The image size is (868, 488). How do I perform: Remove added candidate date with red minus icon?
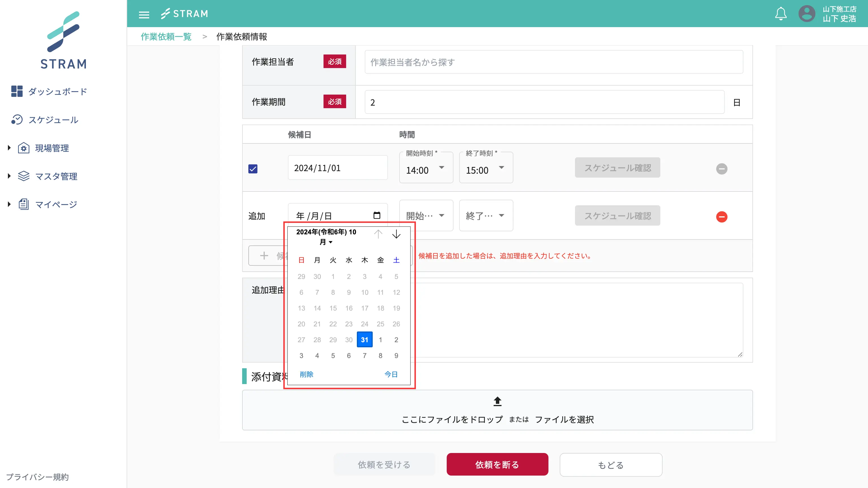tap(721, 217)
